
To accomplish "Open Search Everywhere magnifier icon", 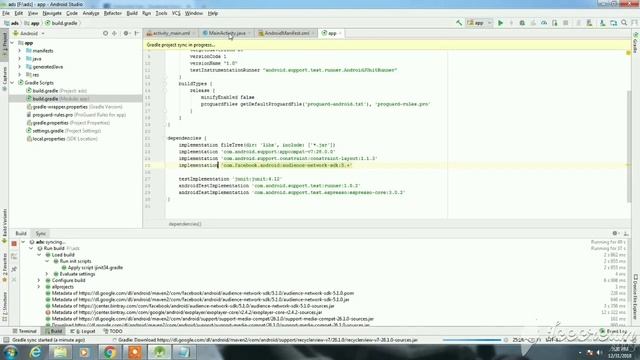I will point(624,23).
